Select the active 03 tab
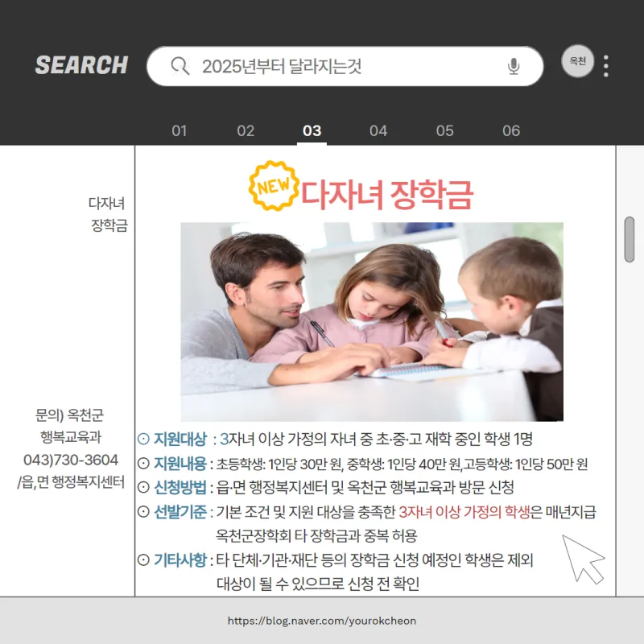 click(x=312, y=130)
